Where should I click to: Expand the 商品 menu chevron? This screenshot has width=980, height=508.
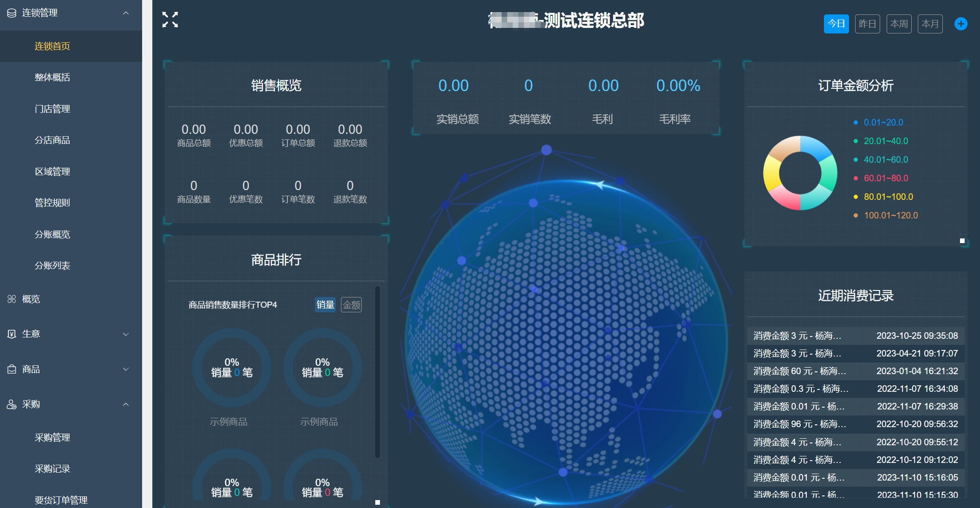click(125, 369)
